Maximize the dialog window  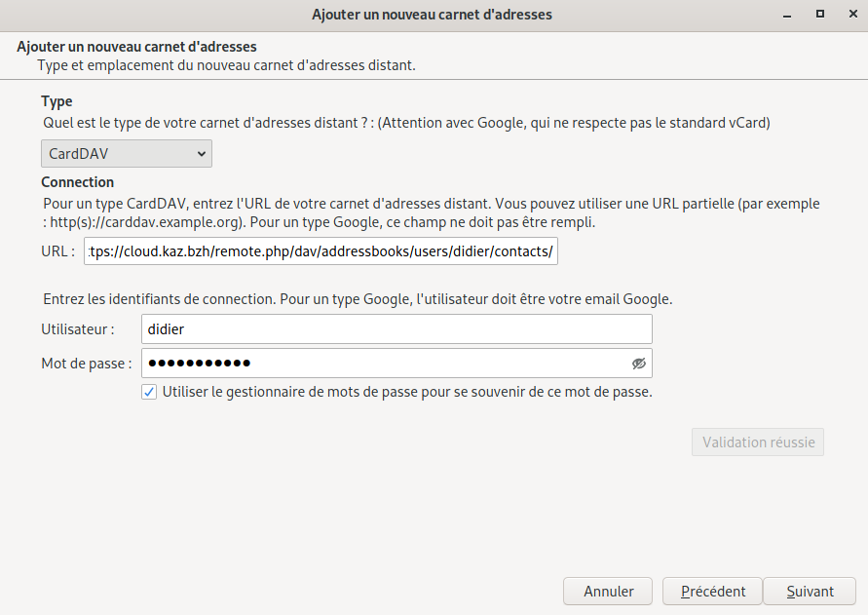pos(820,15)
